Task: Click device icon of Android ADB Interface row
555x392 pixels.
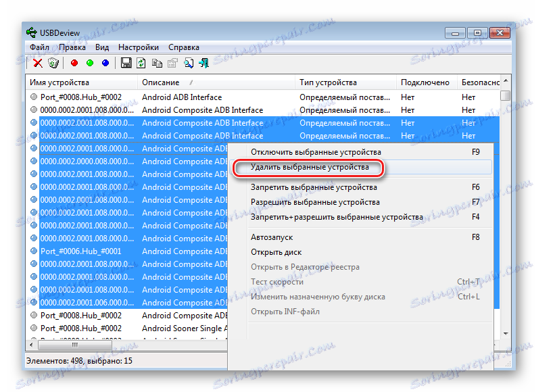Action: [x=34, y=97]
